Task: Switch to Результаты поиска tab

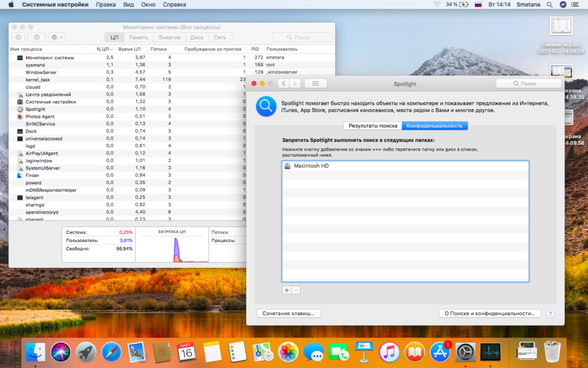Action: 373,126
